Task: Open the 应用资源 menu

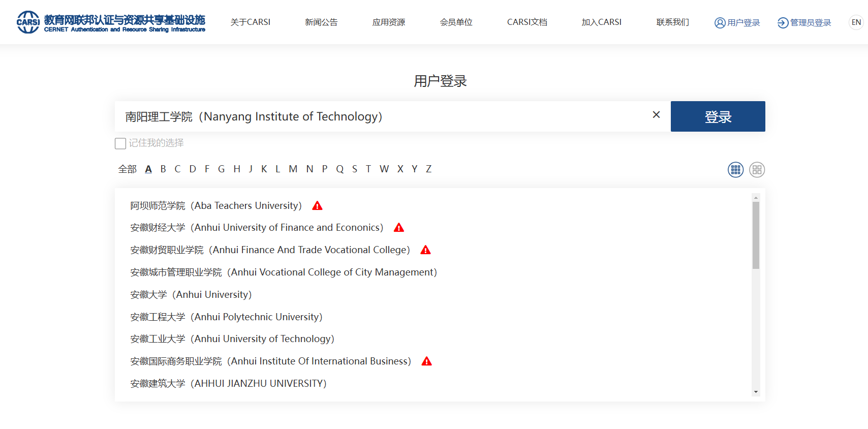Action: pyautogui.click(x=388, y=22)
